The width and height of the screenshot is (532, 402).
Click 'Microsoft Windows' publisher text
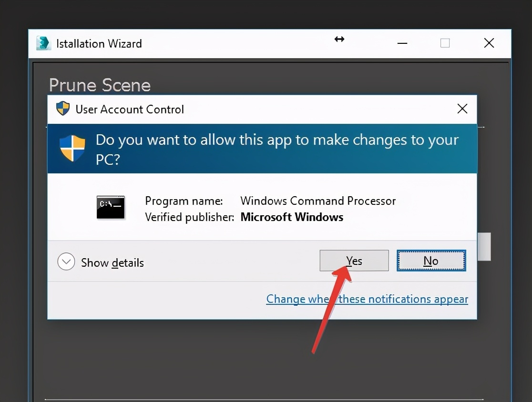(292, 217)
